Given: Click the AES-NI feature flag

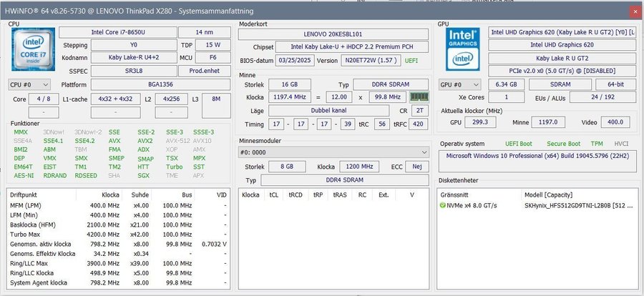Looking at the screenshot, I should [x=24, y=176].
